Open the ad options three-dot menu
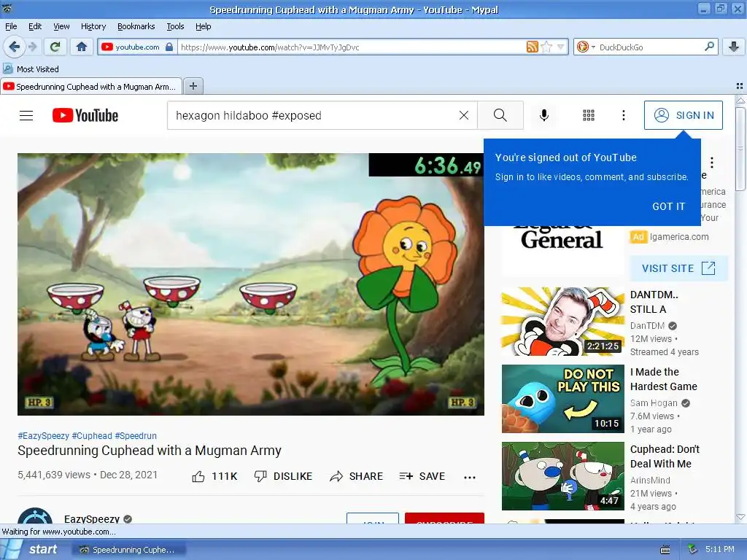This screenshot has height=560, width=747. (x=712, y=163)
